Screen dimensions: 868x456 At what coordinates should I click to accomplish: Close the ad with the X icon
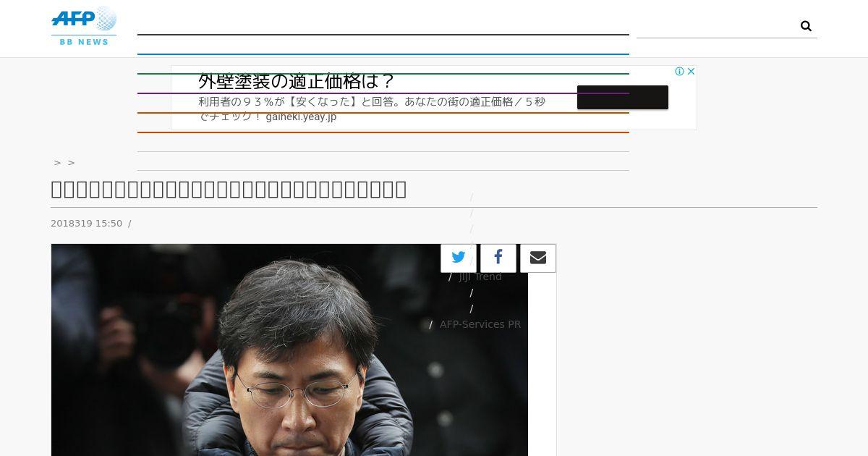click(691, 72)
